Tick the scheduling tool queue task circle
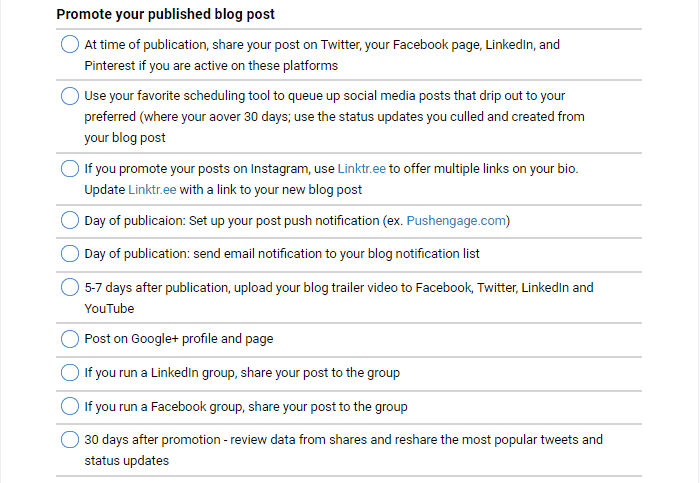The width and height of the screenshot is (700, 483). coord(70,96)
